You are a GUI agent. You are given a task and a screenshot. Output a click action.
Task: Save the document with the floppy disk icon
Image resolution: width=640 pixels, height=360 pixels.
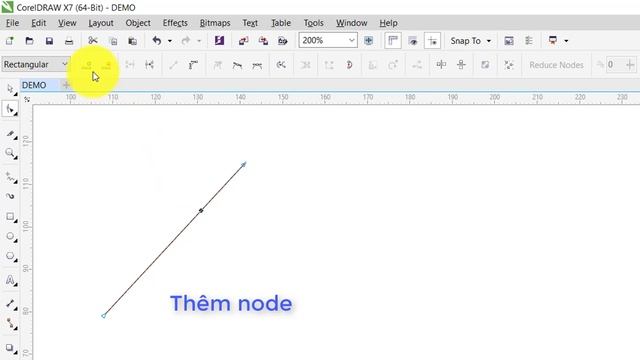click(x=49, y=41)
